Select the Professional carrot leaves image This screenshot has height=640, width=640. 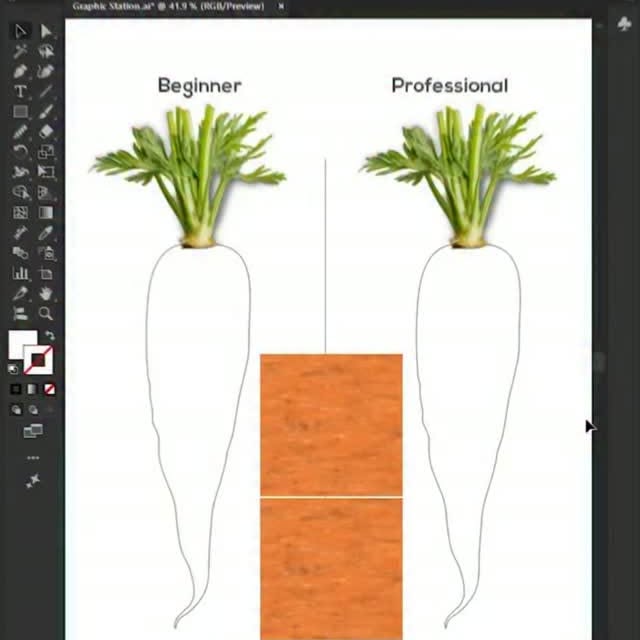tap(458, 176)
